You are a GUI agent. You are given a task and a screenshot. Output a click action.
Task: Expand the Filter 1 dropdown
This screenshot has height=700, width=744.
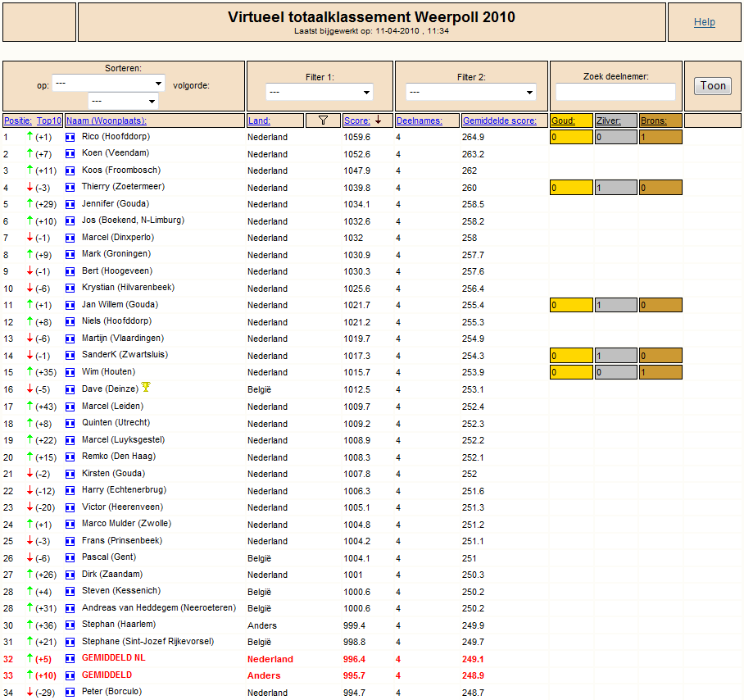pyautogui.click(x=320, y=92)
